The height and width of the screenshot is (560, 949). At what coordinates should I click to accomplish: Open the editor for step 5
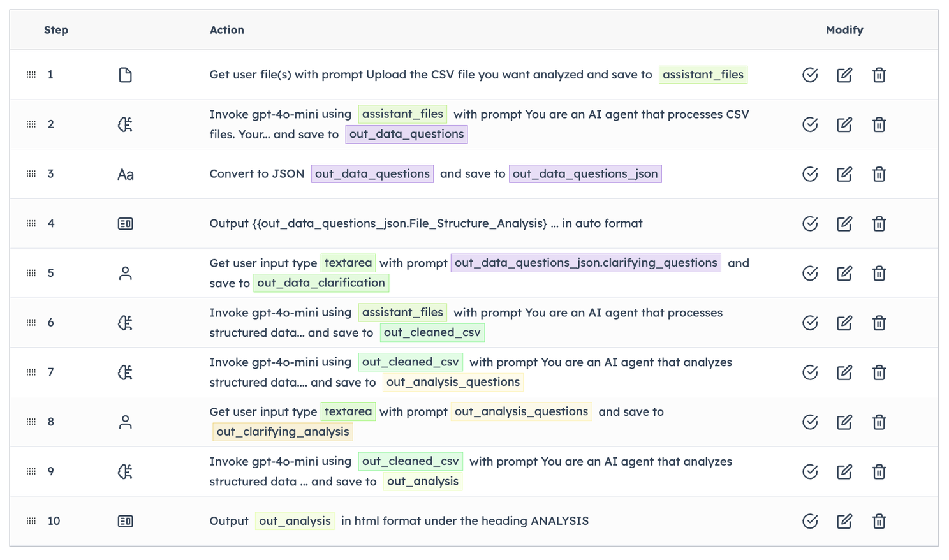pos(844,273)
